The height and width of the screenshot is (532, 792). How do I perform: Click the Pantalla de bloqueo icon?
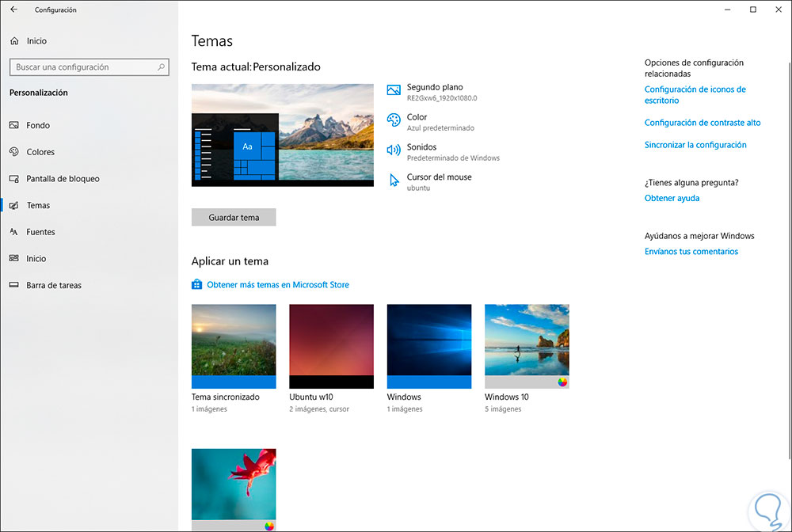(x=14, y=179)
